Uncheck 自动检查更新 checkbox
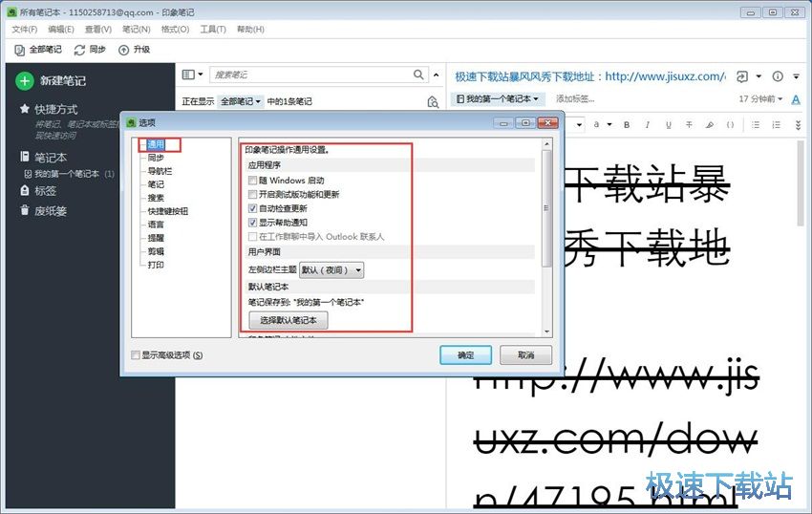 click(x=253, y=208)
